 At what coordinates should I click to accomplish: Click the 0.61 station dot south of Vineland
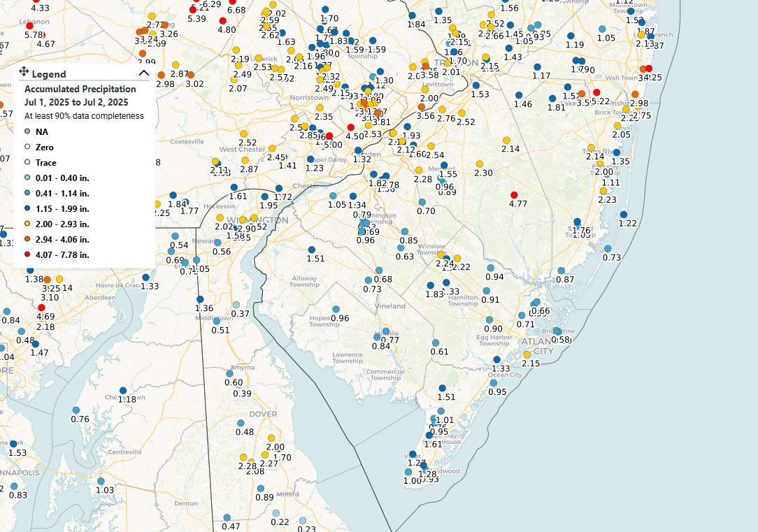click(x=436, y=343)
